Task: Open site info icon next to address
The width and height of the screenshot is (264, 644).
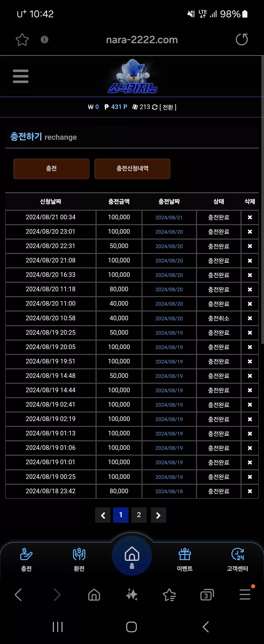Action: click(x=44, y=40)
